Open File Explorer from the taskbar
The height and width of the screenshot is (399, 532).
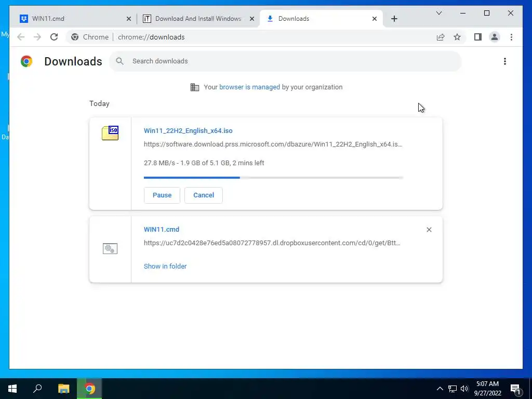coord(63,389)
